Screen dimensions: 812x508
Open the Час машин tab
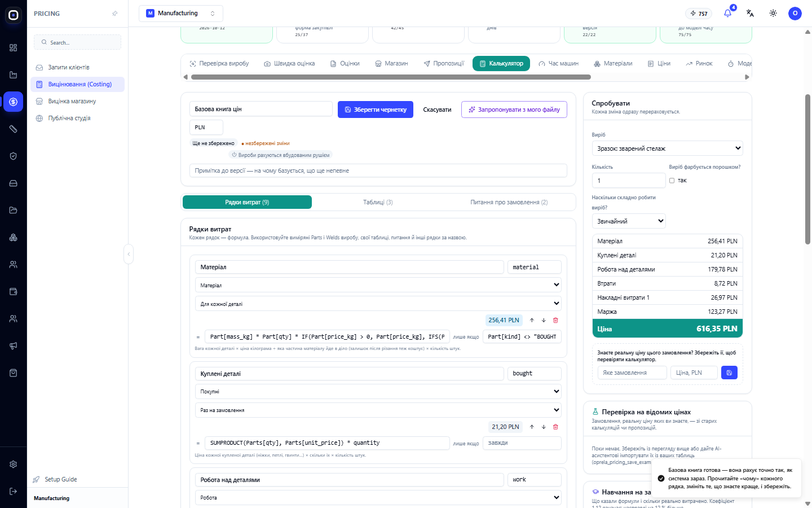point(559,64)
